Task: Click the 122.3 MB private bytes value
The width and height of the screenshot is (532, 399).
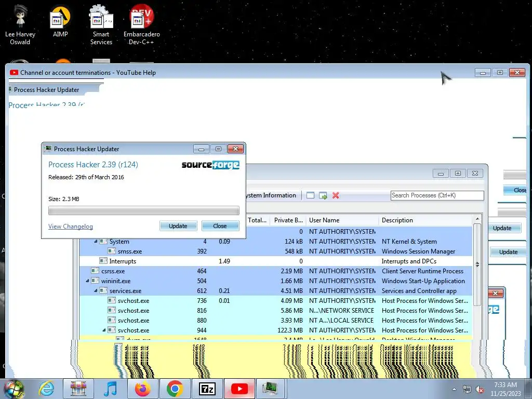Action: [290, 330]
